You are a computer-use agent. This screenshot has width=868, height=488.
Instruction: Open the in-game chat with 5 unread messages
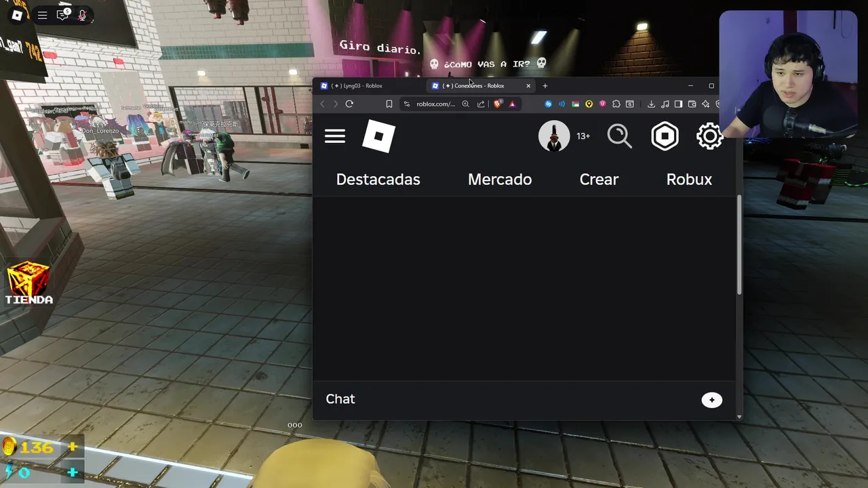click(63, 15)
